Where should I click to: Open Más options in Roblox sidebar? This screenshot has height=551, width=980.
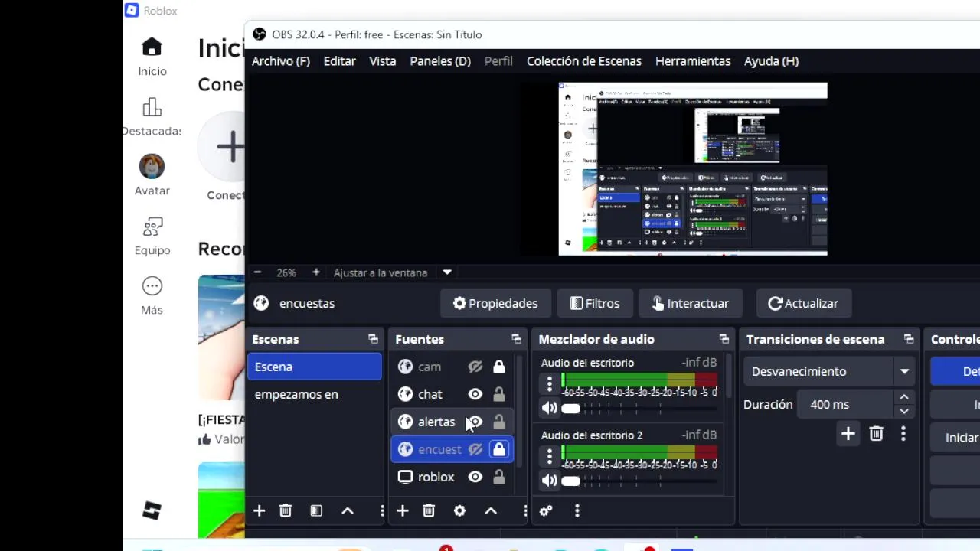[152, 296]
